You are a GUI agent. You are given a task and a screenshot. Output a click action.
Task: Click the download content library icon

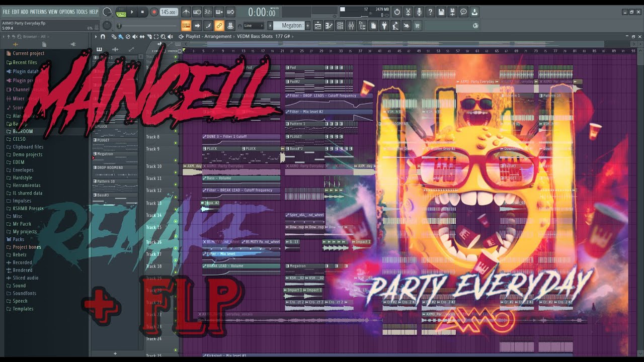point(474,12)
